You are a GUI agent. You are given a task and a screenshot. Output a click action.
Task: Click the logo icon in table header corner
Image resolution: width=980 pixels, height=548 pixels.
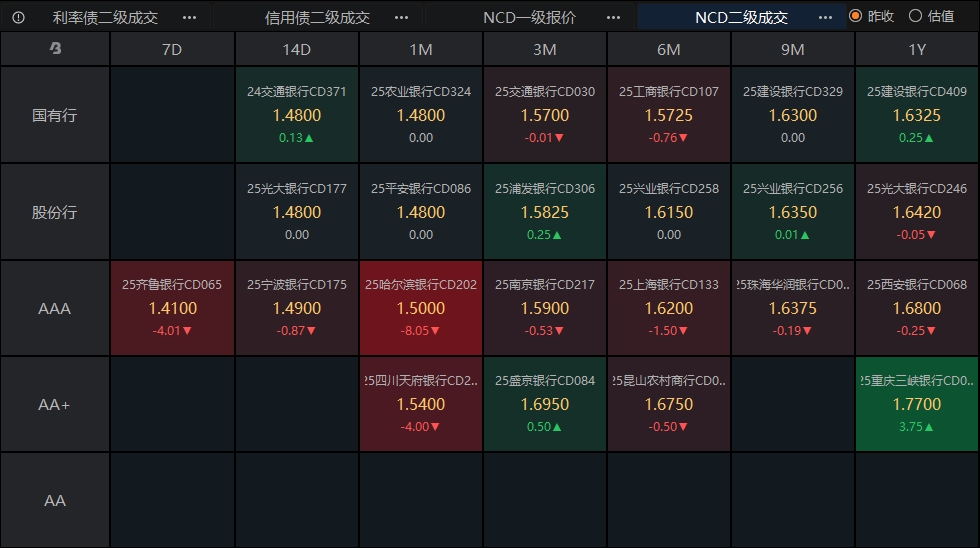pos(55,48)
